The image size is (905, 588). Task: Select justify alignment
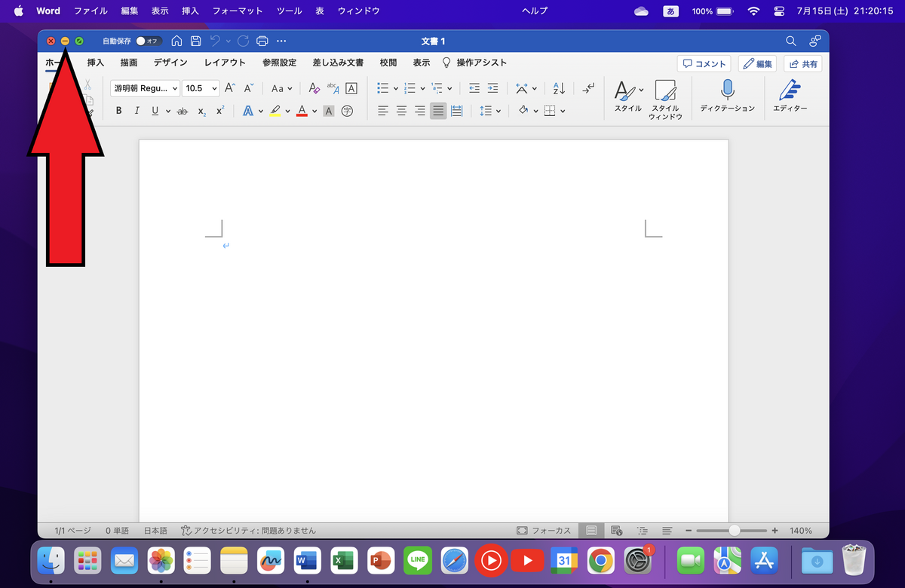pyautogui.click(x=438, y=111)
